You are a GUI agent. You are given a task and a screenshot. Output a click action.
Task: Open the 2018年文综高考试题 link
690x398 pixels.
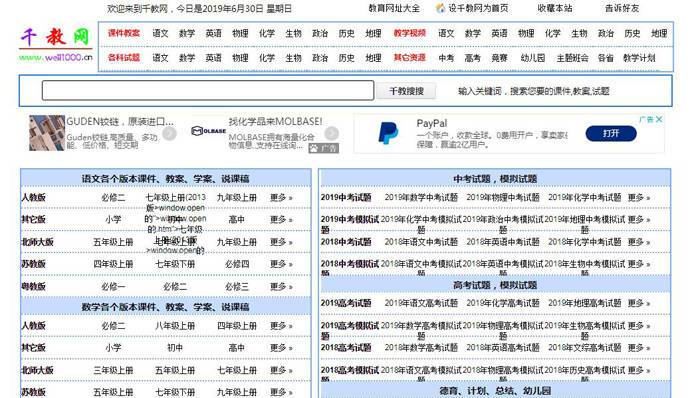(584, 347)
